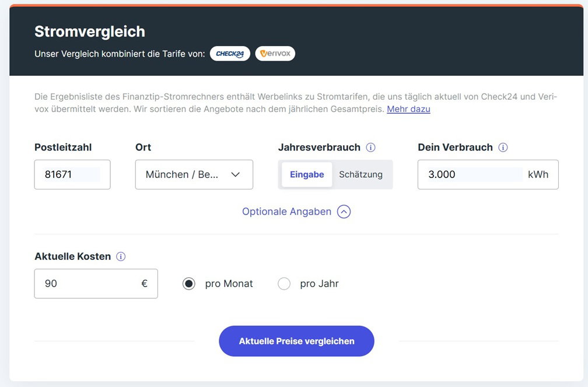Viewport: 588px width, 387px height.
Task: Click the consumption field showing 3.000
Action: pyautogui.click(x=488, y=175)
